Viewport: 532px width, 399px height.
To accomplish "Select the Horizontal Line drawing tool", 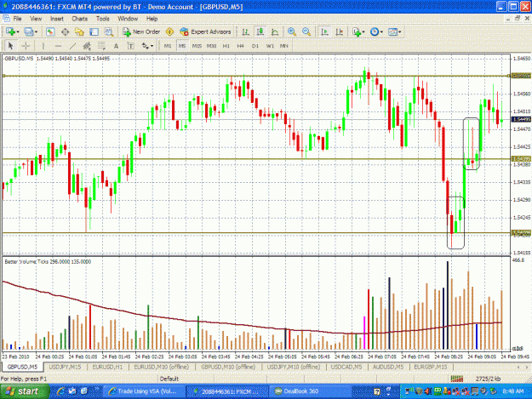I will [58, 46].
